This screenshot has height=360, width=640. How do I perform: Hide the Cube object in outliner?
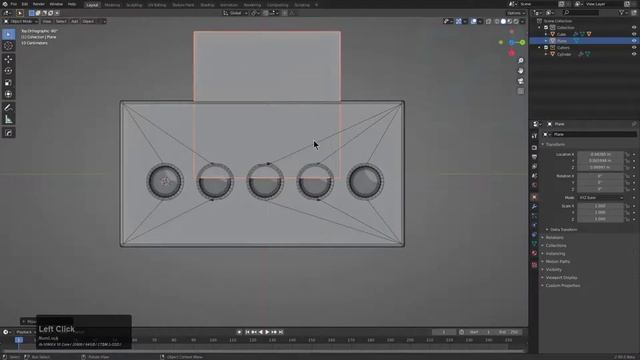[634, 34]
